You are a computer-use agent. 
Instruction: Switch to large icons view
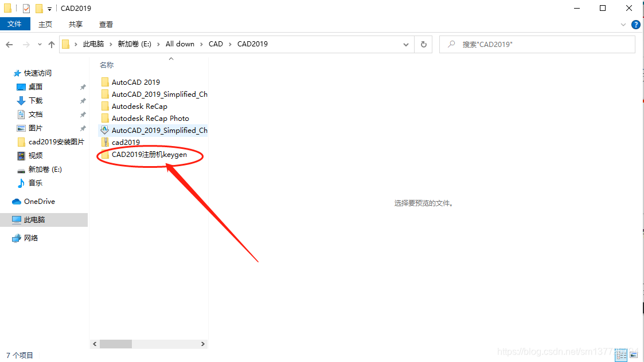click(x=633, y=355)
